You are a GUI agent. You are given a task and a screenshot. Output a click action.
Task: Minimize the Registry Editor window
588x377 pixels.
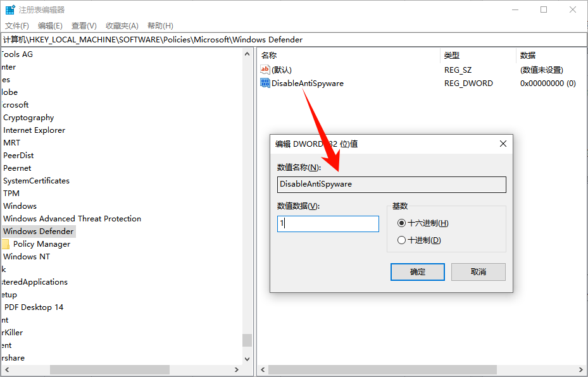[x=515, y=9]
